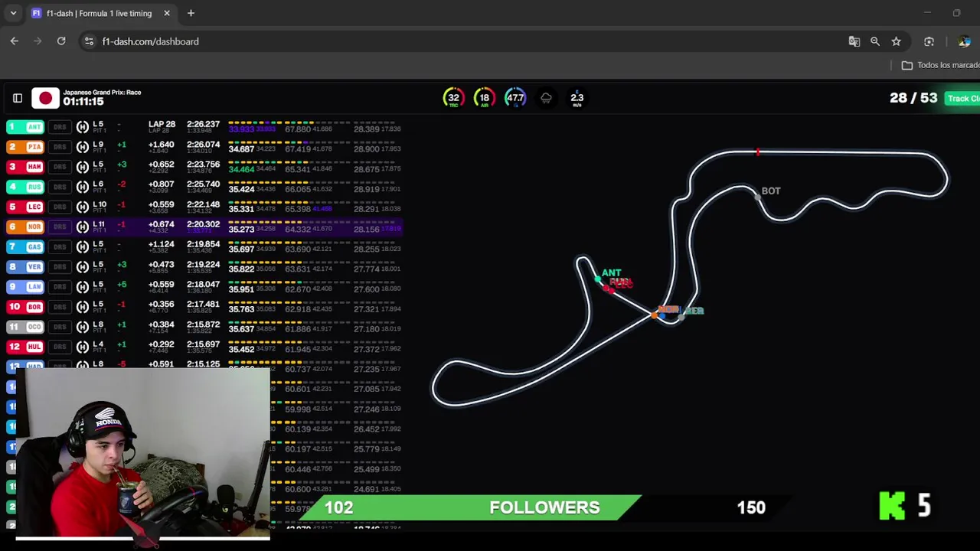The height and width of the screenshot is (551, 980).
Task: Click the red start-finish line marker on the map
Action: (x=757, y=152)
